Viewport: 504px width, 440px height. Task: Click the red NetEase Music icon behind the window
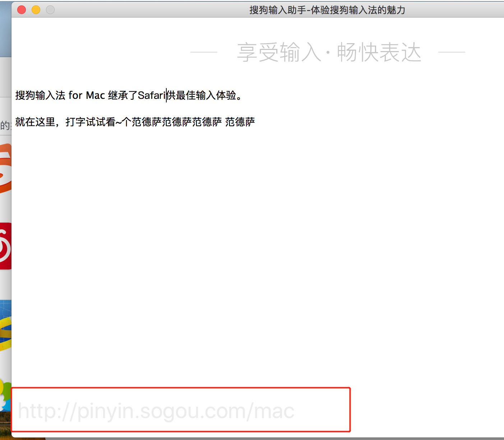(5, 246)
